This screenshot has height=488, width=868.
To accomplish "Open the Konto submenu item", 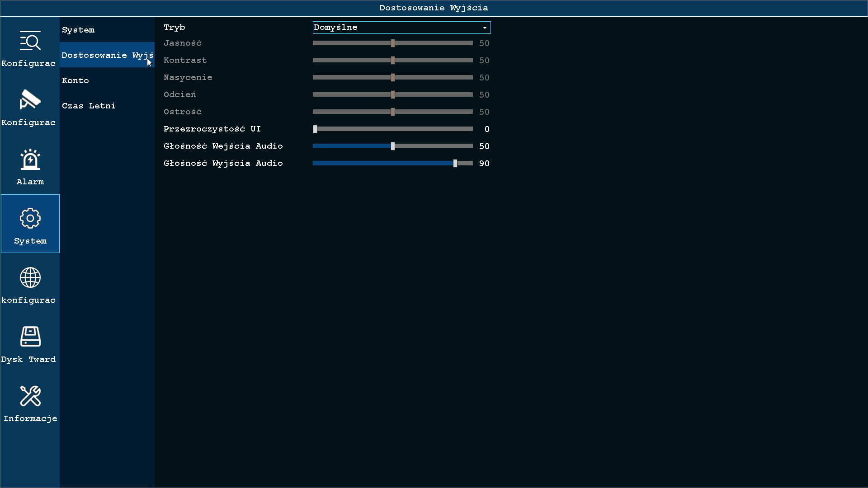I will (x=107, y=80).
